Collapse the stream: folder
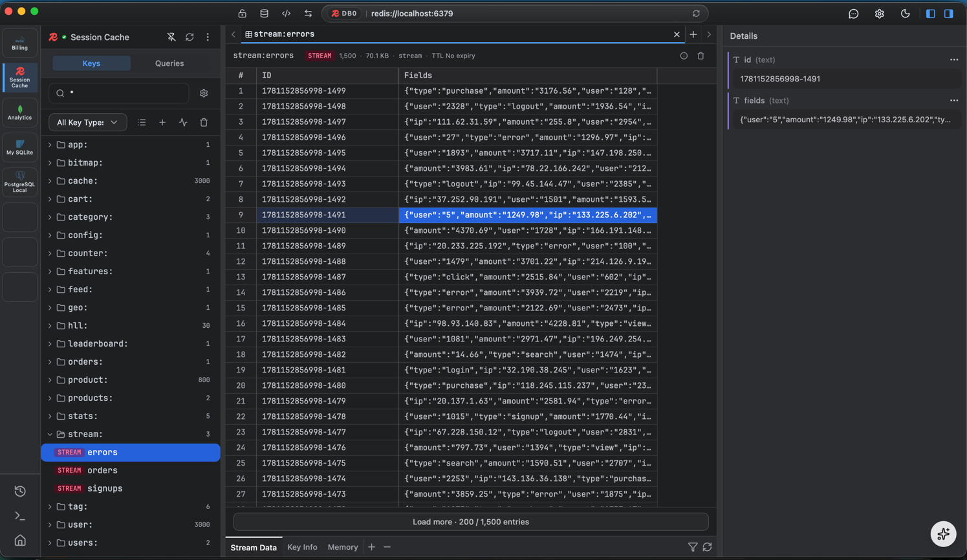The width and height of the screenshot is (967, 560). [129, 435]
